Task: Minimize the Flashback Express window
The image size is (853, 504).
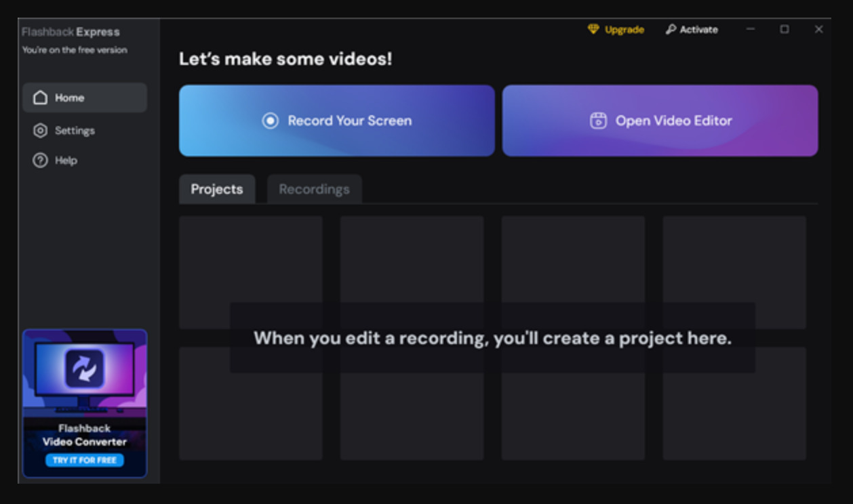Action: tap(751, 29)
